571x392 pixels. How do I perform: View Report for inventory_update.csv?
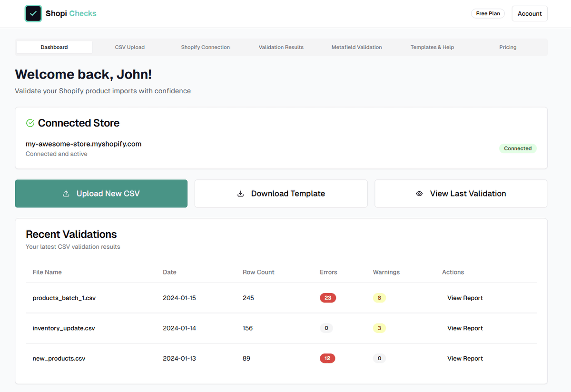pyautogui.click(x=464, y=328)
